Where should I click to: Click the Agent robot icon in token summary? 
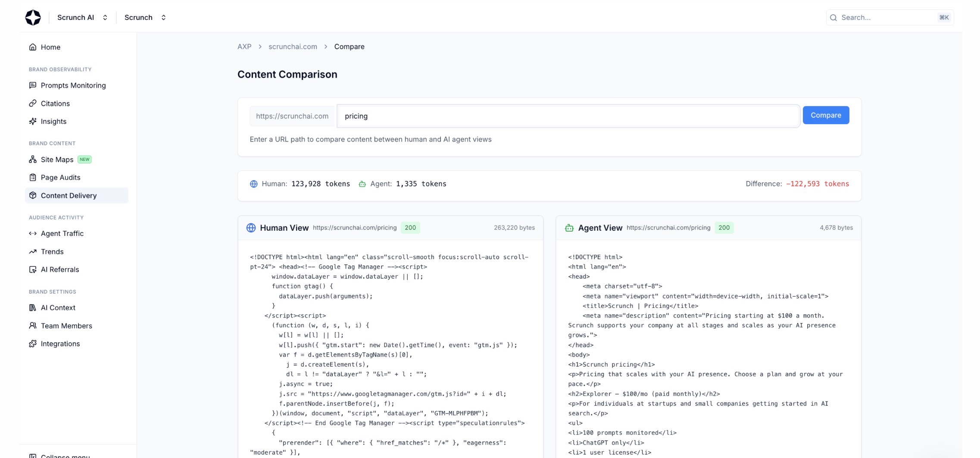pos(362,184)
